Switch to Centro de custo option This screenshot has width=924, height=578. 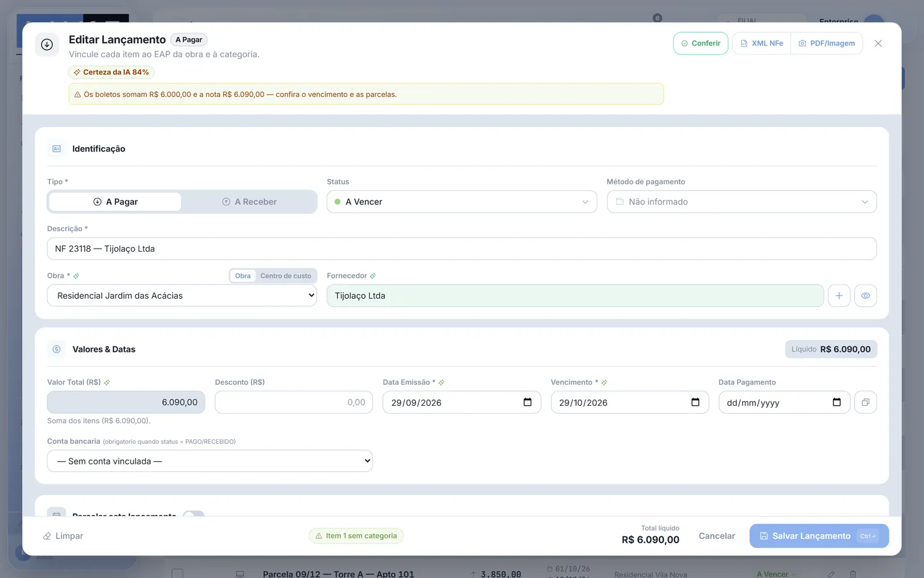[286, 276]
